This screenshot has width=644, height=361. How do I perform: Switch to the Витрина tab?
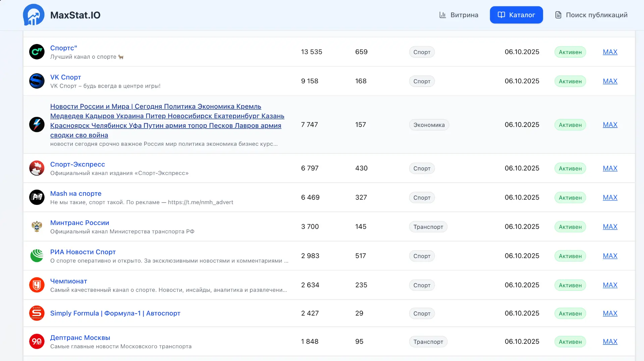(x=459, y=15)
